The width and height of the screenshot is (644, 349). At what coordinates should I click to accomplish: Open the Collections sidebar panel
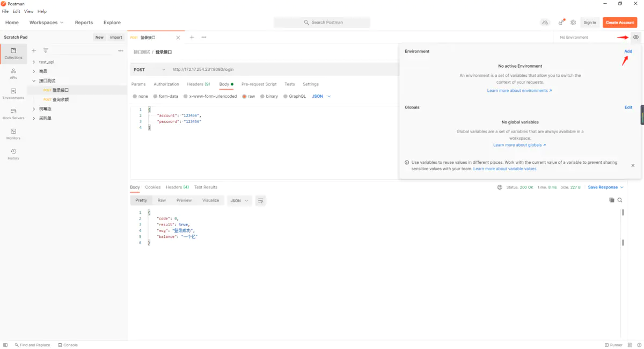[13, 53]
